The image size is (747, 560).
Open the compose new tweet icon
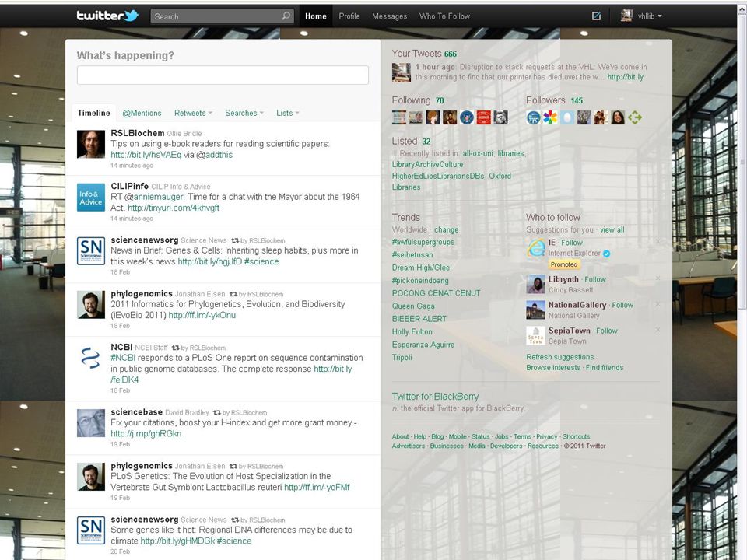pyautogui.click(x=596, y=16)
